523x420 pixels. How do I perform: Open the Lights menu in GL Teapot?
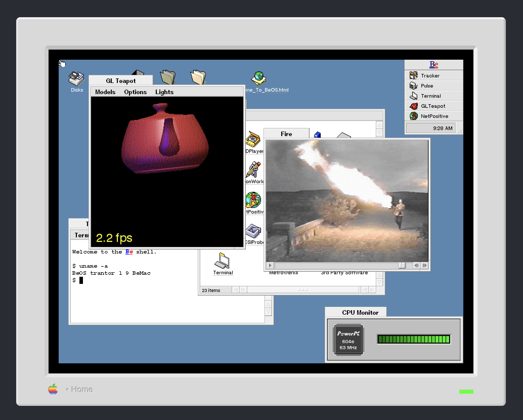tap(164, 92)
